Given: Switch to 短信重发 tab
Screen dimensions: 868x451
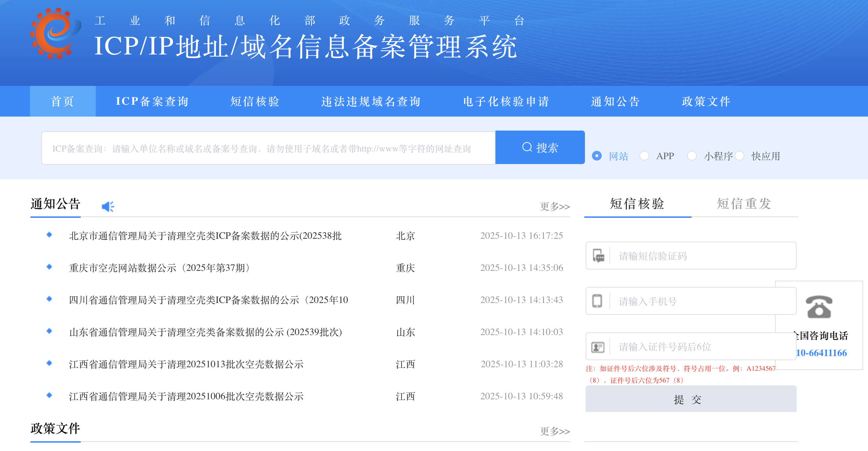Looking at the screenshot, I should 744,204.
